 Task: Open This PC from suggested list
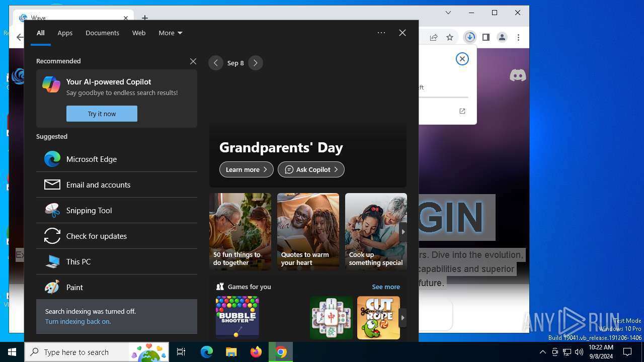point(117,261)
